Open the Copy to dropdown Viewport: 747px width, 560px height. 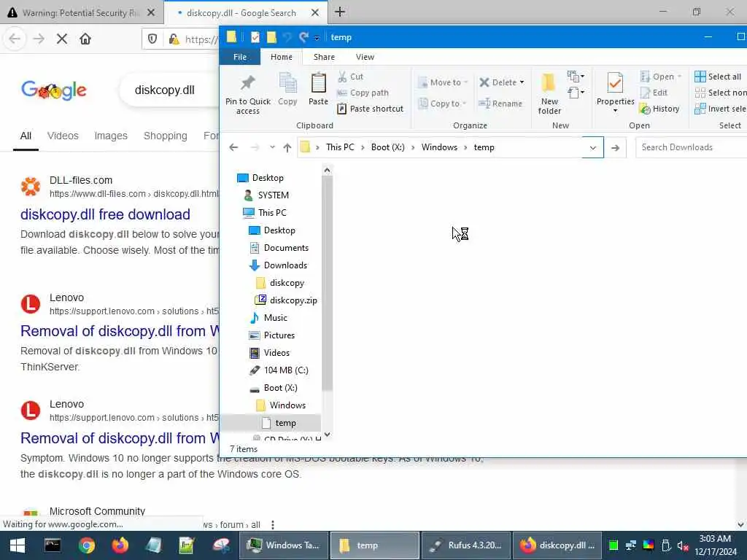[x=442, y=104]
